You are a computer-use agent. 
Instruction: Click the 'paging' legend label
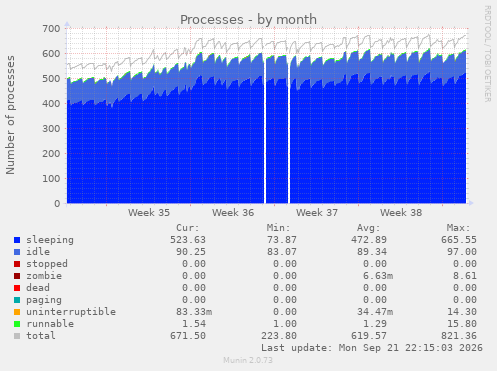pos(44,300)
